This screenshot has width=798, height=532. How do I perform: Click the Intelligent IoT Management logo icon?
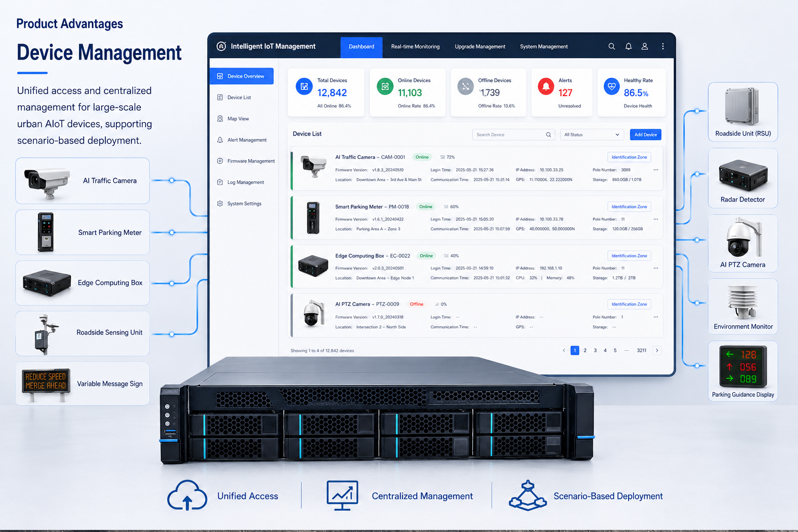tap(221, 46)
